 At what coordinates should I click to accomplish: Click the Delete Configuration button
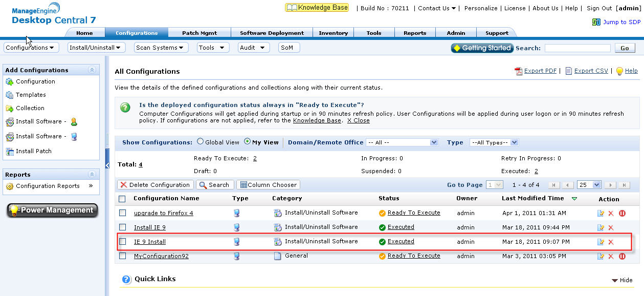pyautogui.click(x=156, y=185)
